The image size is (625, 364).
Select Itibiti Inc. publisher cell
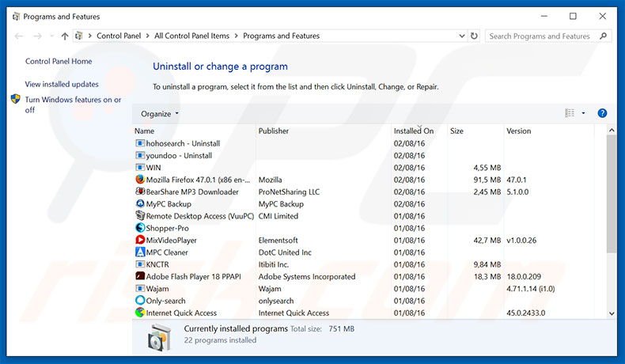[x=274, y=264]
